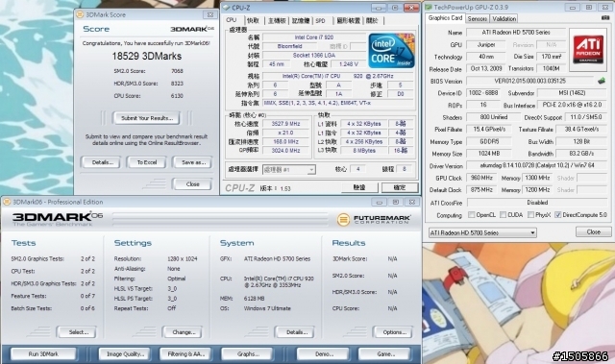This screenshot has width=615, height=364.
Task: Click Change button under Settings
Action: point(182,332)
